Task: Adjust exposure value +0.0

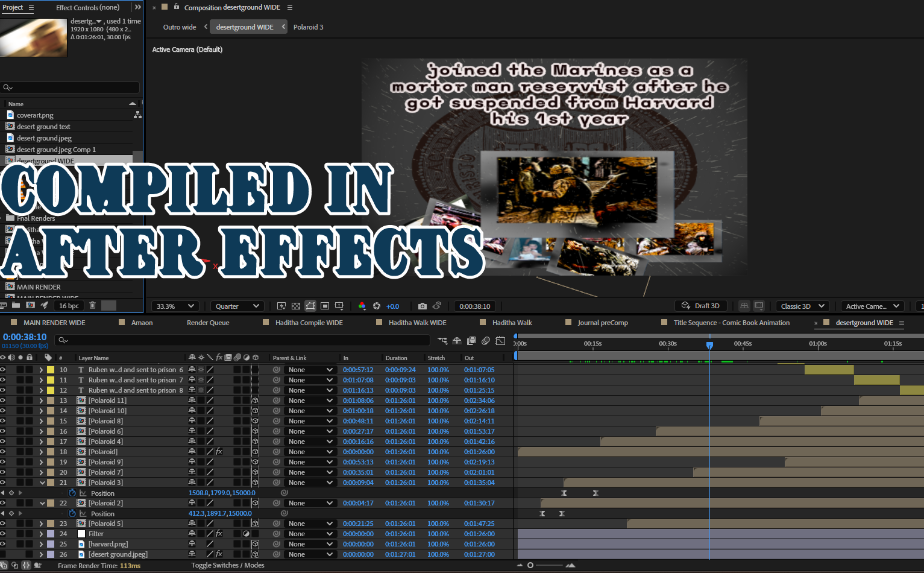Action: (x=392, y=306)
